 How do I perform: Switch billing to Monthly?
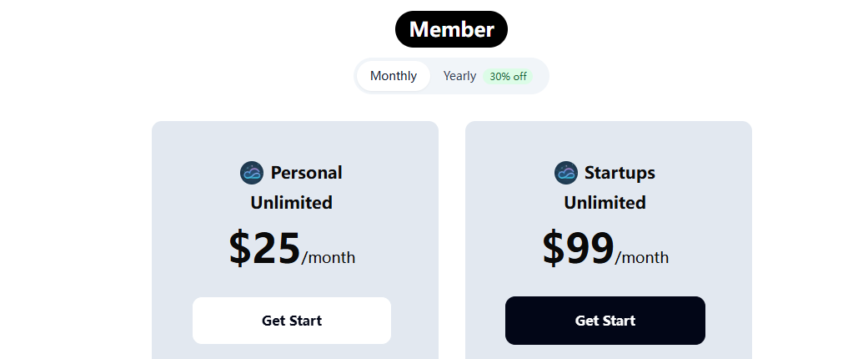[x=394, y=76]
